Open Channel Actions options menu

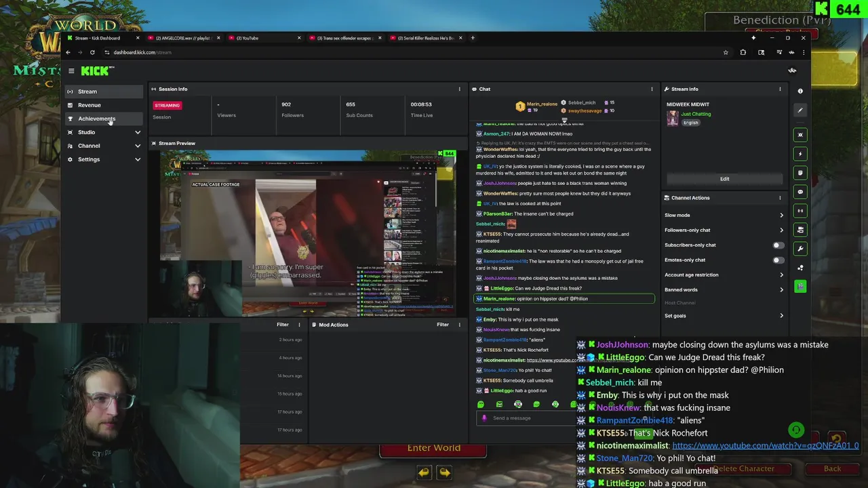(x=780, y=198)
